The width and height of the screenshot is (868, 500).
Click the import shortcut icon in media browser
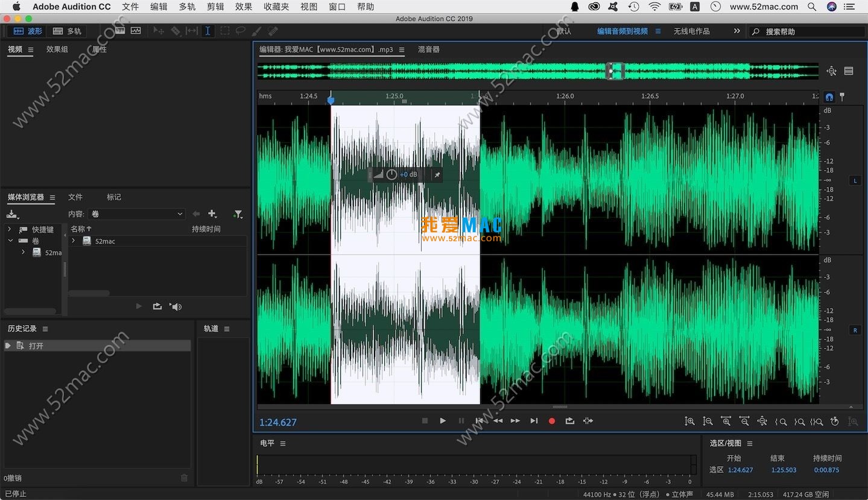click(x=12, y=214)
